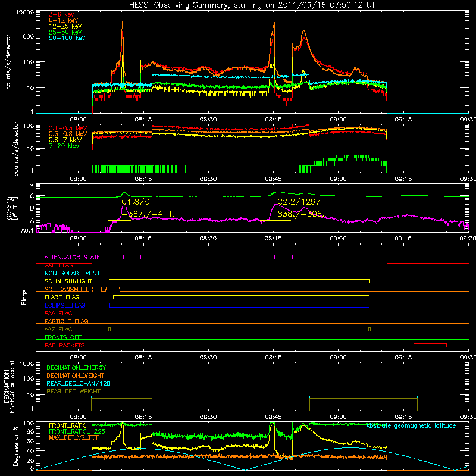Click the GOES15 axis label
Viewport: 476px width, 476px height.
(x=11, y=208)
